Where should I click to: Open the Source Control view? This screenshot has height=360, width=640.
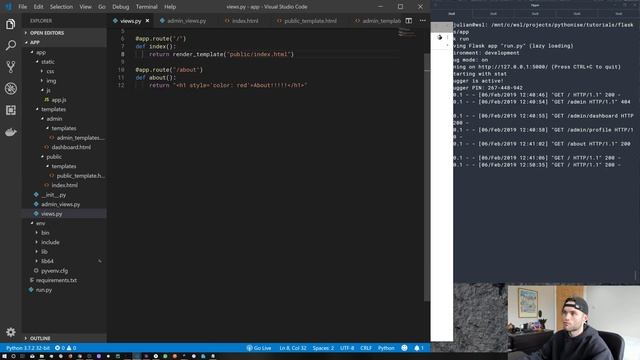click(11, 67)
